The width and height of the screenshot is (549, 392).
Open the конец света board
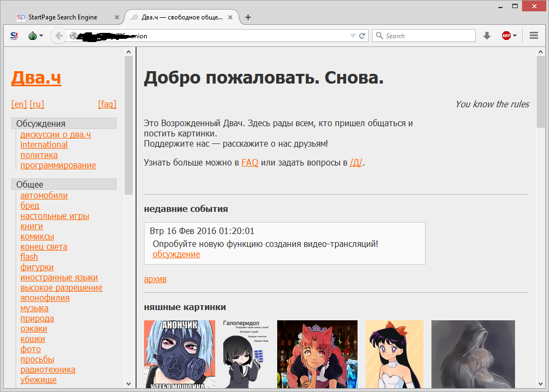(44, 247)
